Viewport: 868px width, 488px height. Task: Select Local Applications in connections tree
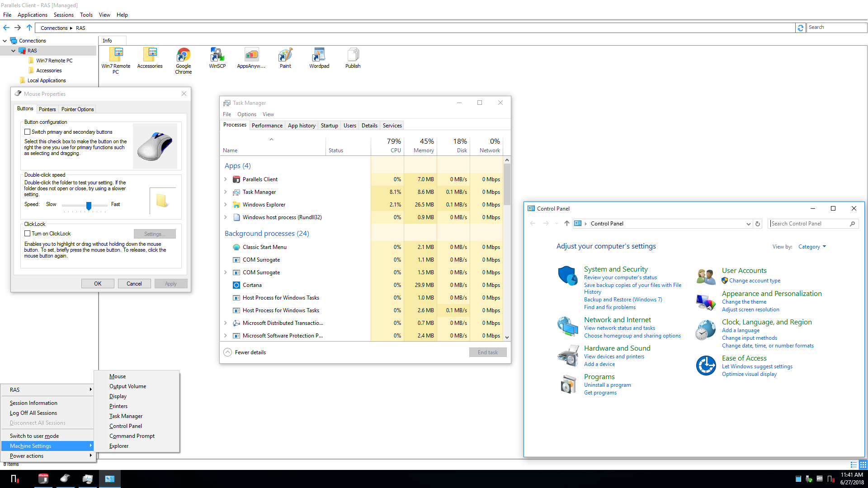click(47, 80)
